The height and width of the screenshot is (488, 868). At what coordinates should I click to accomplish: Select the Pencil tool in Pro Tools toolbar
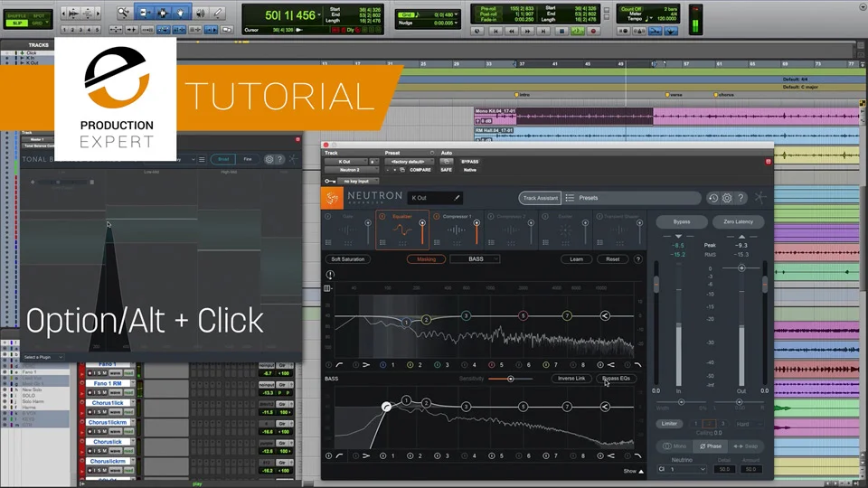[218, 12]
